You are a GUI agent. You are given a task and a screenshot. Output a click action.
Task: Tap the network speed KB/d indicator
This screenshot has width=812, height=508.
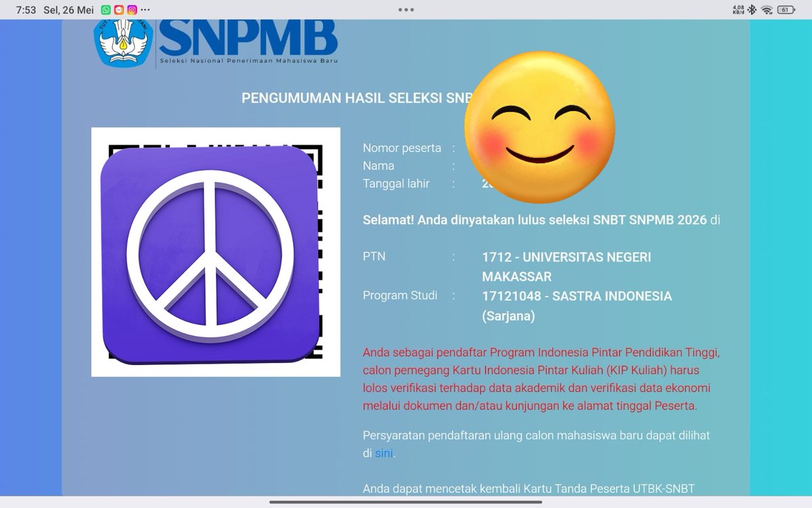tap(738, 10)
